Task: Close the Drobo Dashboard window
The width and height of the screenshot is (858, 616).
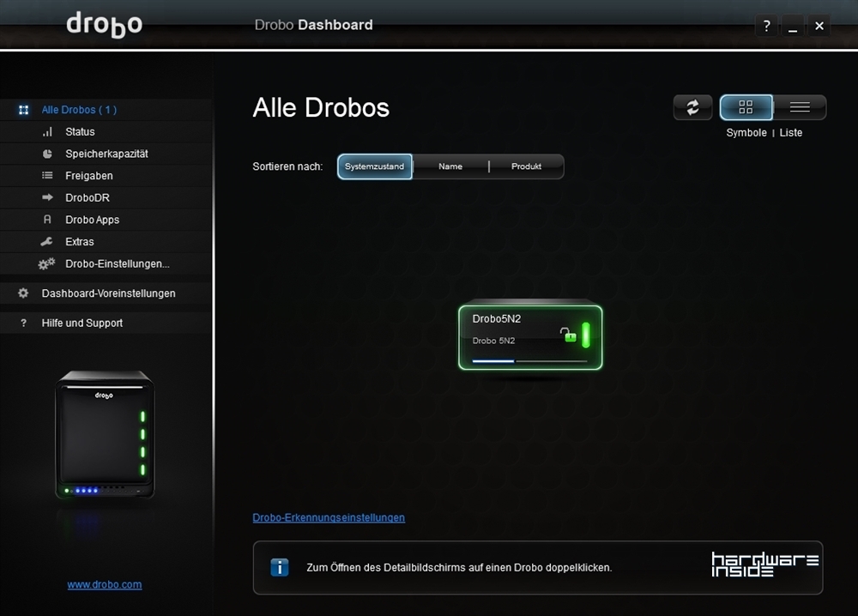Action: pos(819,26)
